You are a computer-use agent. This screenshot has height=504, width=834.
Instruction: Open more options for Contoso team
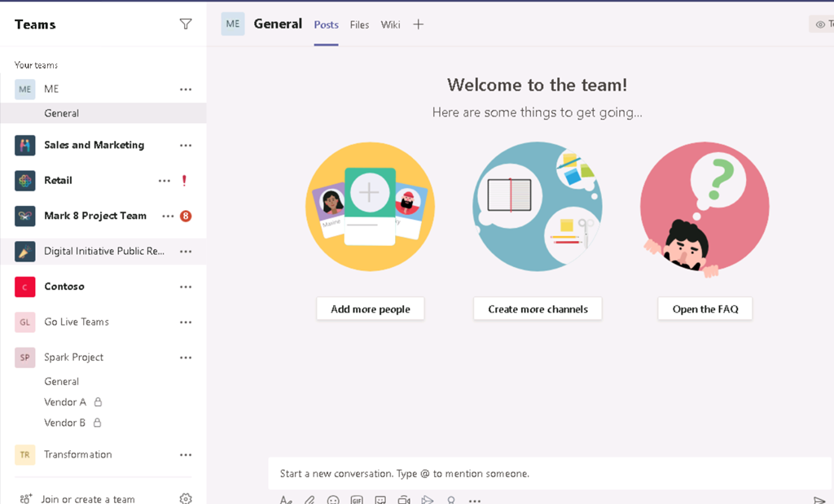coord(186,287)
